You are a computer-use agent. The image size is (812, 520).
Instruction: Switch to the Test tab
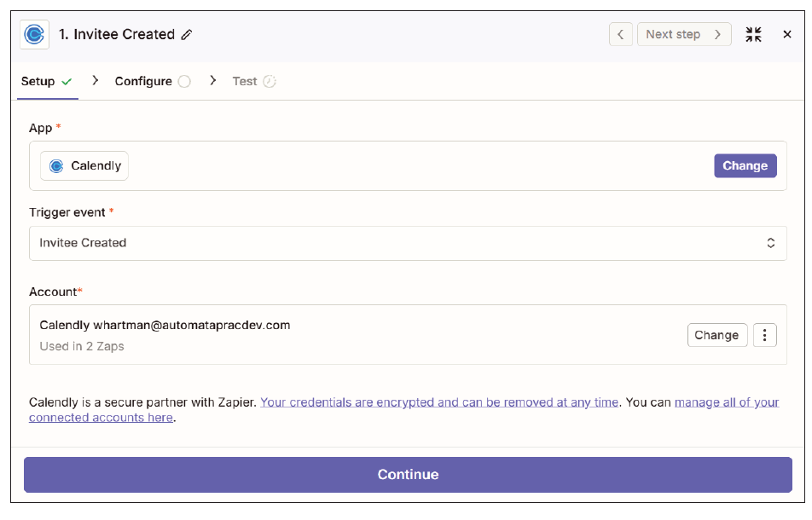pos(254,81)
